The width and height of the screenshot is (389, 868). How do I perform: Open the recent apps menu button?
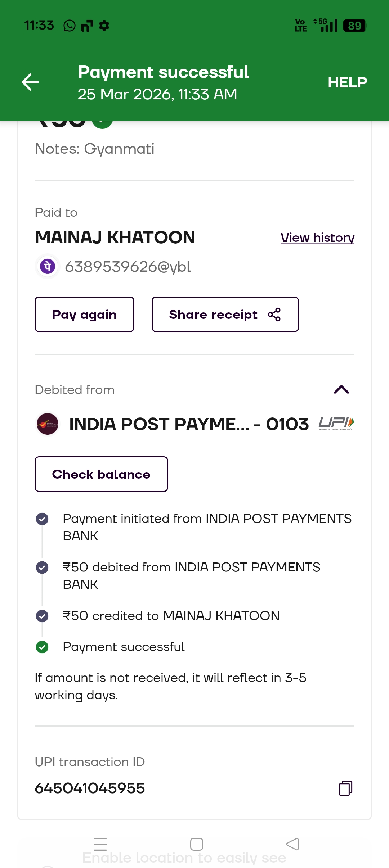(x=100, y=844)
